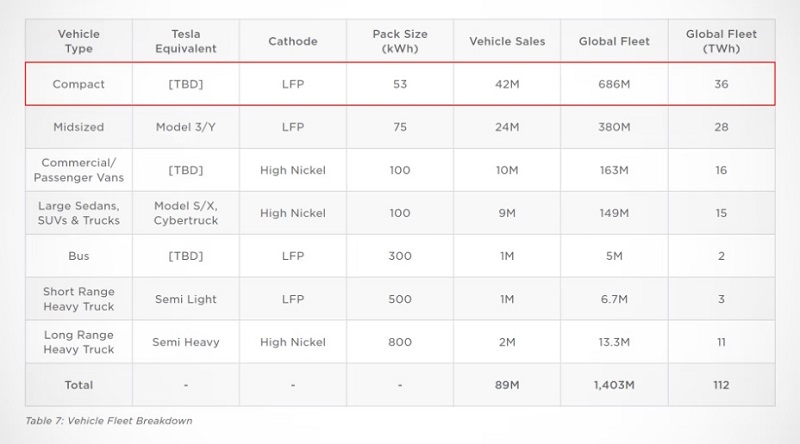
Task: Click the Table 7 caption text
Action: (x=109, y=421)
